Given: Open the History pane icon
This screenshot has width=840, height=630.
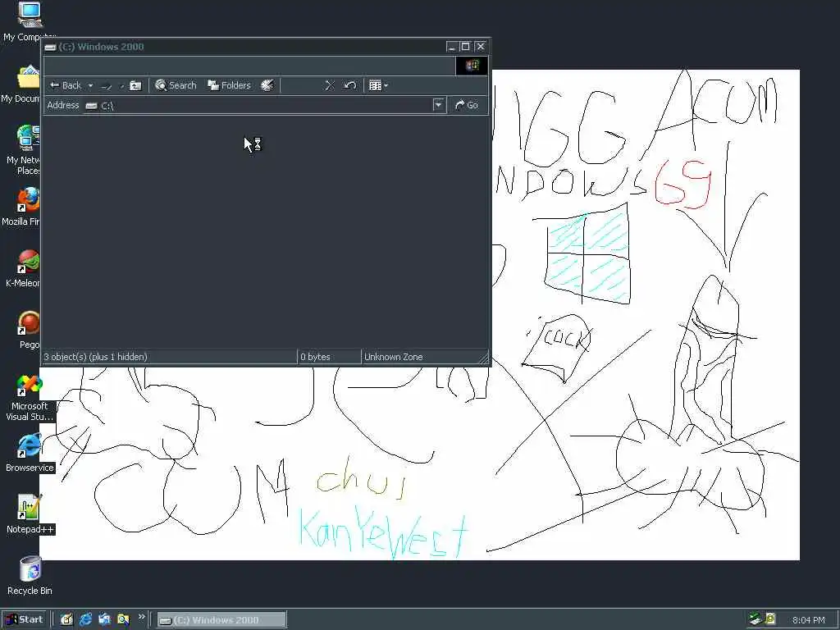Looking at the screenshot, I should (267, 85).
